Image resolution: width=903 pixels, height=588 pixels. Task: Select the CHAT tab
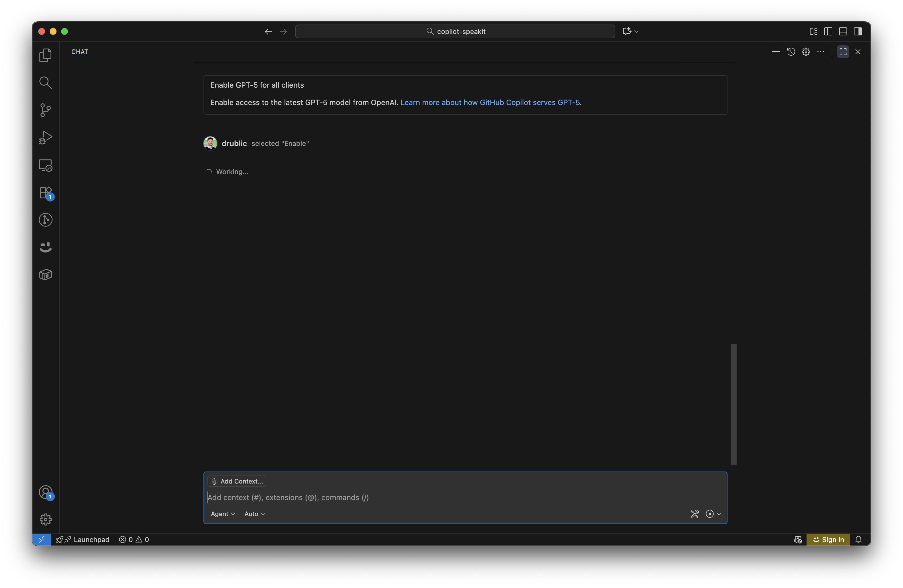(x=80, y=52)
